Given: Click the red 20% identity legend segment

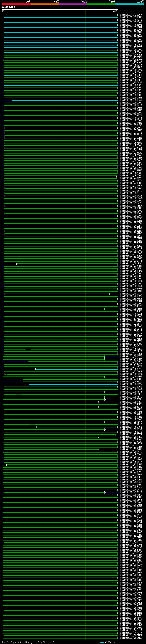Looking at the screenshot, I should [x=16, y=4].
